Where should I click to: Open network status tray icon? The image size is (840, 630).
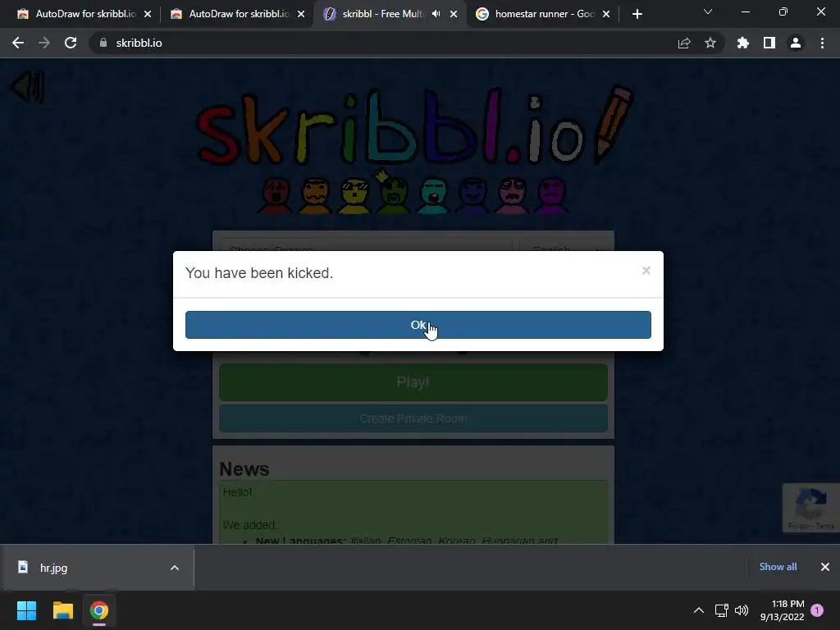[x=721, y=610]
